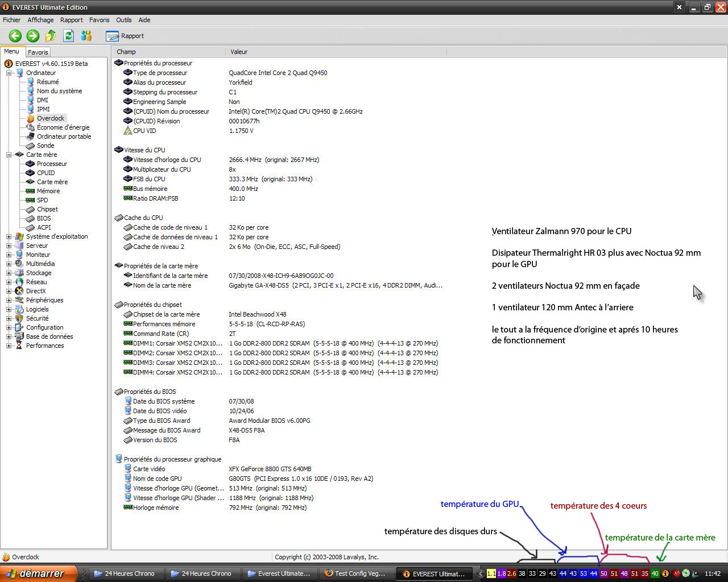Expand the DirectX tree node

pos(9,291)
